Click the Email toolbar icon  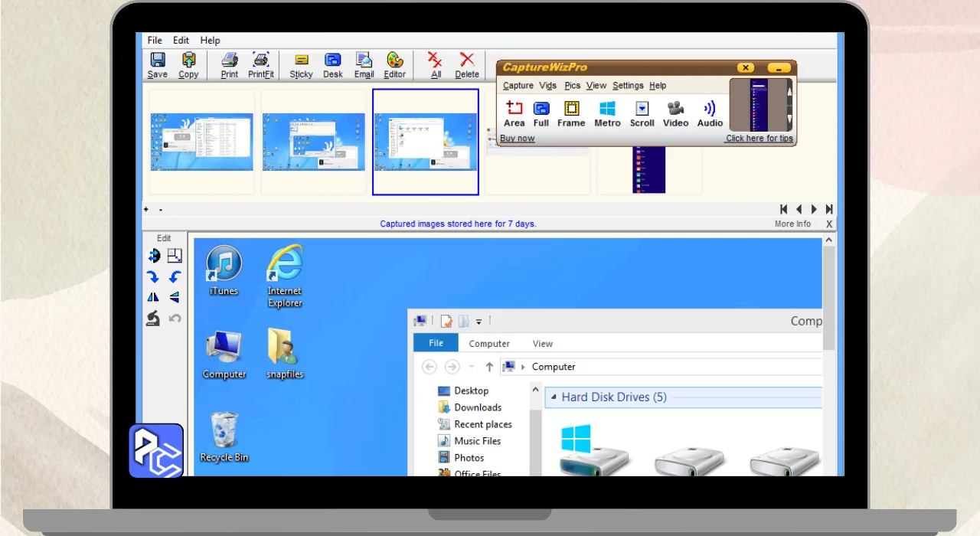[364, 65]
